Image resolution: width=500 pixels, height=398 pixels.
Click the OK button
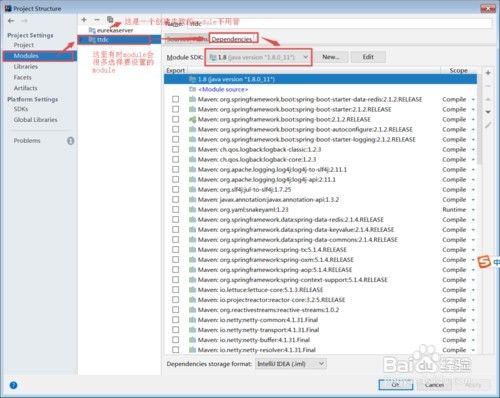[x=396, y=385]
